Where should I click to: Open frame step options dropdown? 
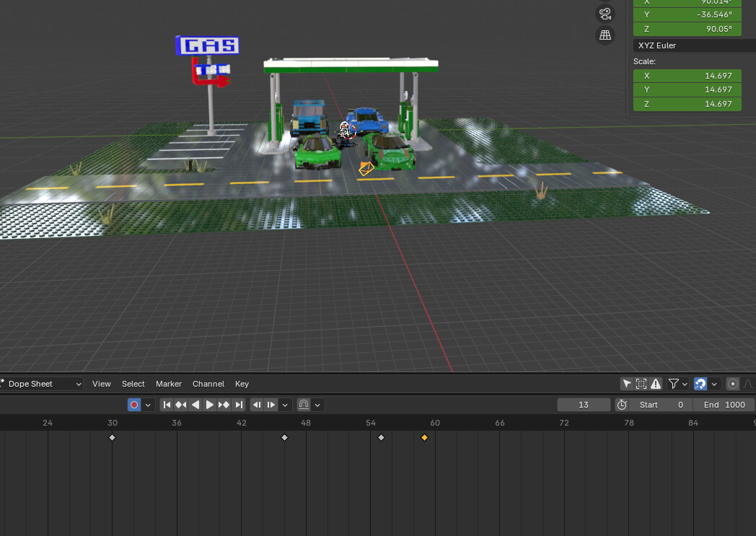pos(285,405)
